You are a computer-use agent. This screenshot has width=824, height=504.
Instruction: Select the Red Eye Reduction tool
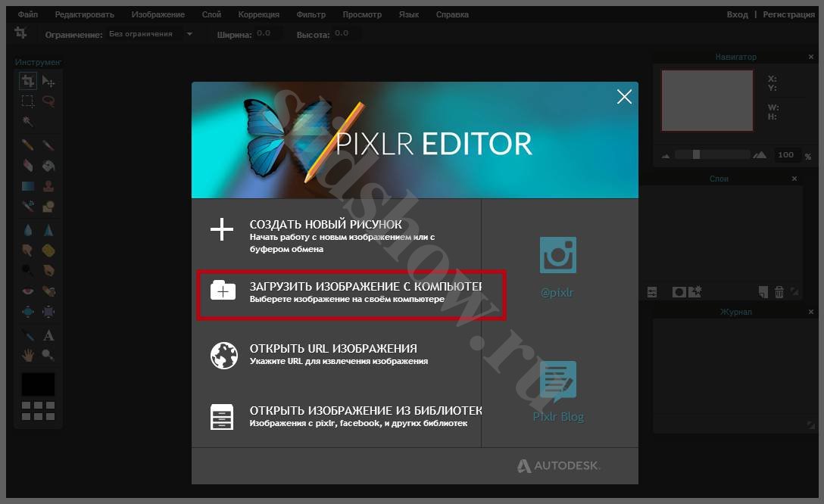(28, 291)
